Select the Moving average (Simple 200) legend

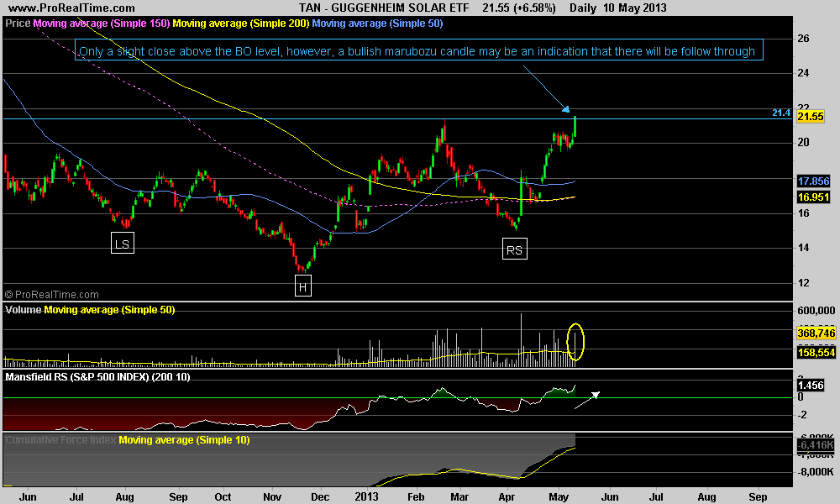pyautogui.click(x=240, y=24)
